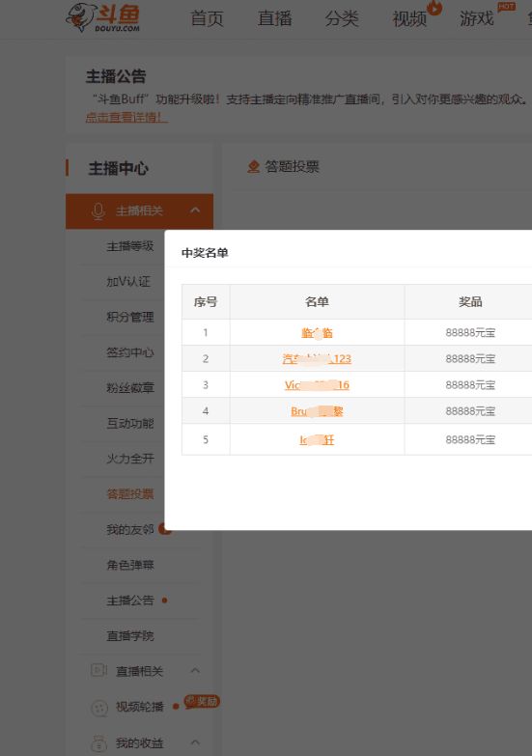
Task: Click the 奖励 reward badge
Action: pyautogui.click(x=202, y=702)
